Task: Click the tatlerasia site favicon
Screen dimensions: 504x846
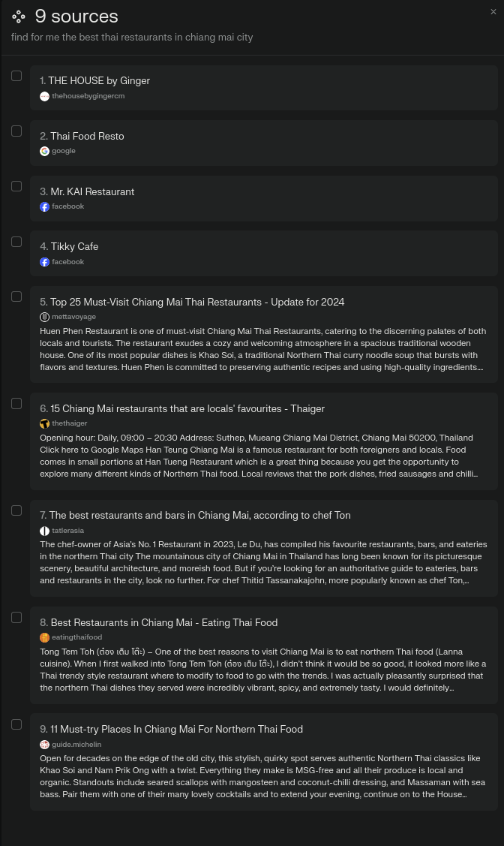Action: [45, 531]
